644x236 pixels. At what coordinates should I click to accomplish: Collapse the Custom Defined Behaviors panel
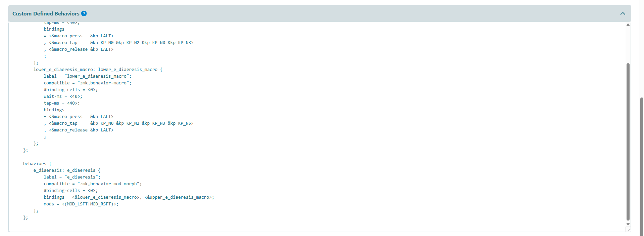(x=623, y=13)
